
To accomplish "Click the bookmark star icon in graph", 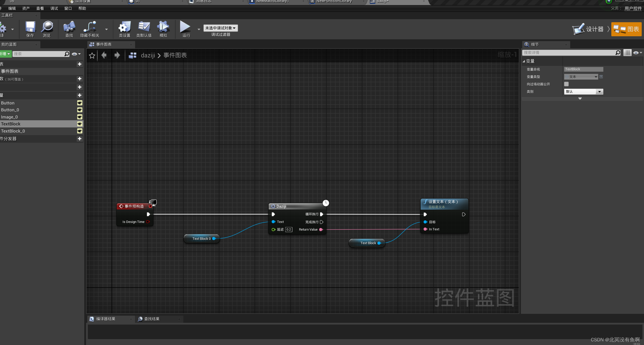I will click(x=92, y=55).
